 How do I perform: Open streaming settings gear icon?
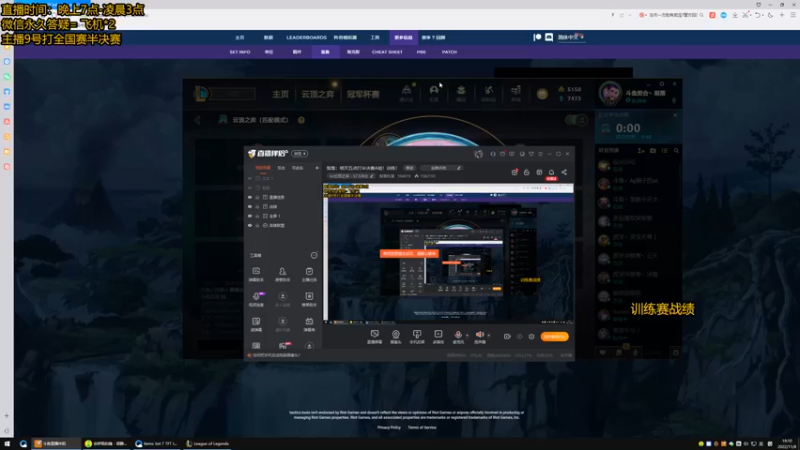pyautogui.click(x=532, y=337)
